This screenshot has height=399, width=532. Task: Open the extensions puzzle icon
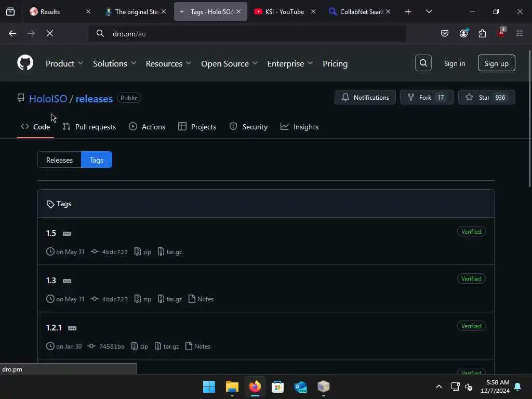482,33
